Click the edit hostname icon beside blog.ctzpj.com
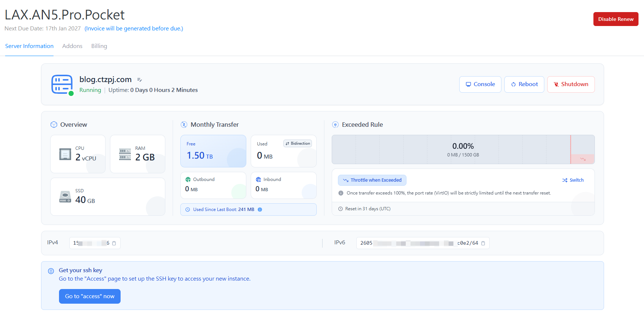644x311 pixels. click(139, 80)
